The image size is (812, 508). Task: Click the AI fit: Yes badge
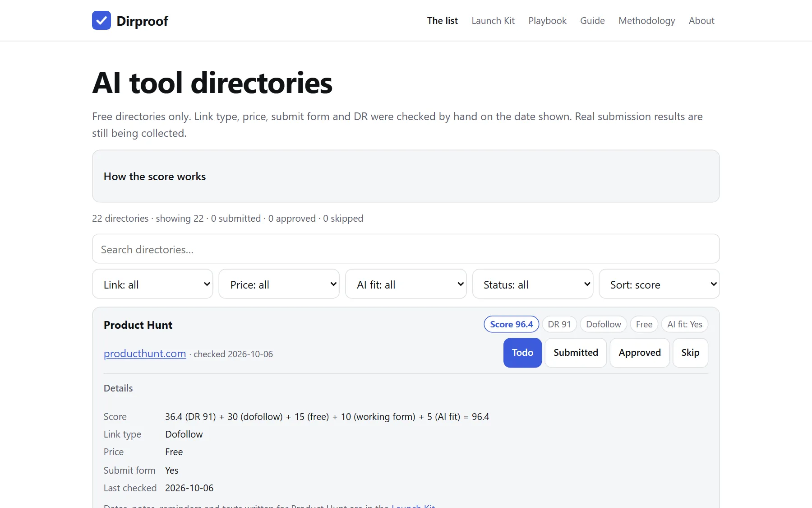(685, 324)
